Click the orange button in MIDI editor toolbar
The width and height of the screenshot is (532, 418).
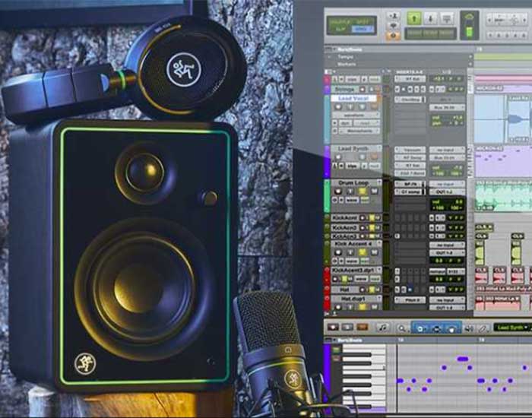point(362,327)
